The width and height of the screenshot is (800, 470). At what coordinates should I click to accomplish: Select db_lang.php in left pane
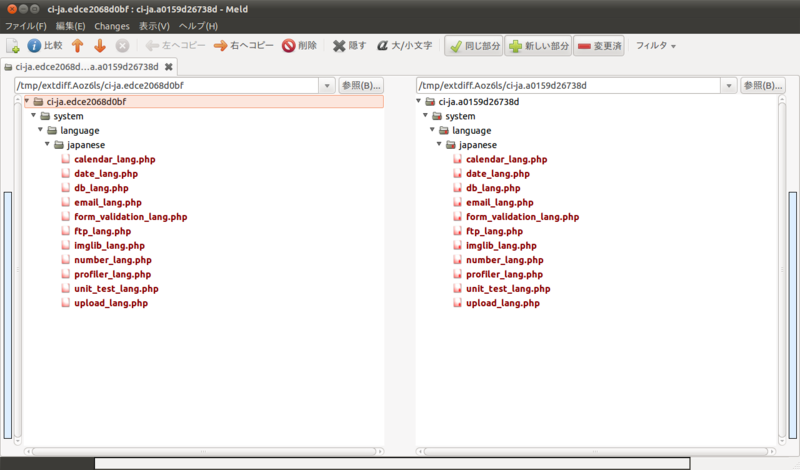tap(101, 188)
